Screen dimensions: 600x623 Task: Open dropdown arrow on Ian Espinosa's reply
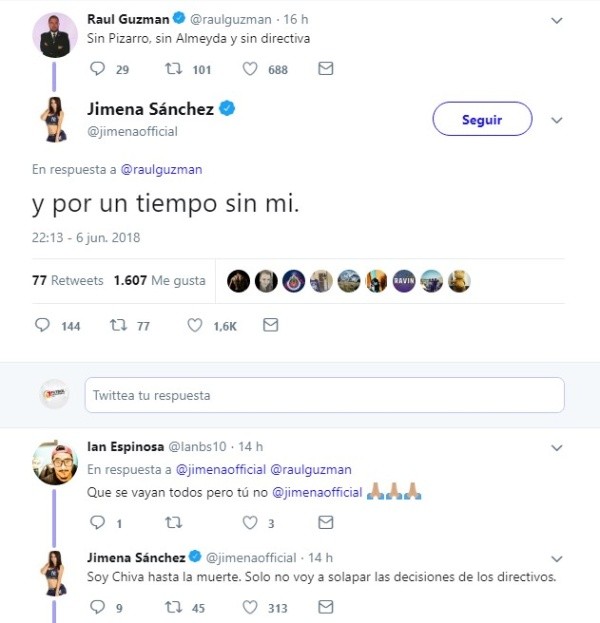tap(557, 446)
